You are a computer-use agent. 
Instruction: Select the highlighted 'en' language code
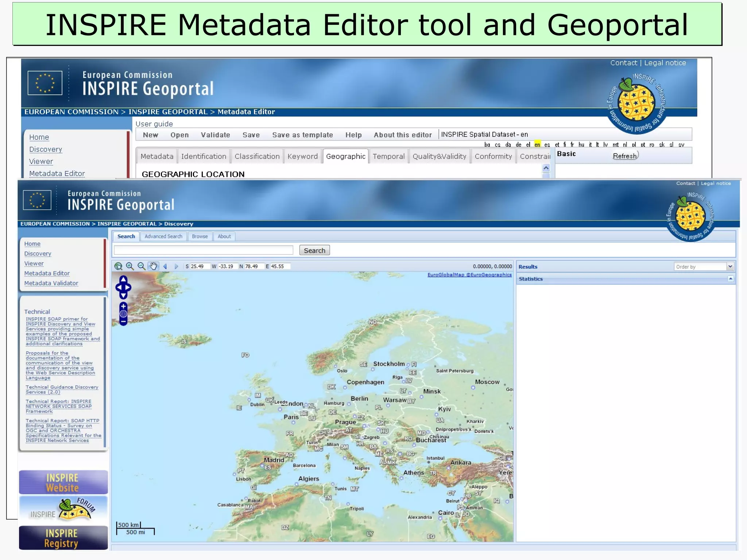(537, 144)
